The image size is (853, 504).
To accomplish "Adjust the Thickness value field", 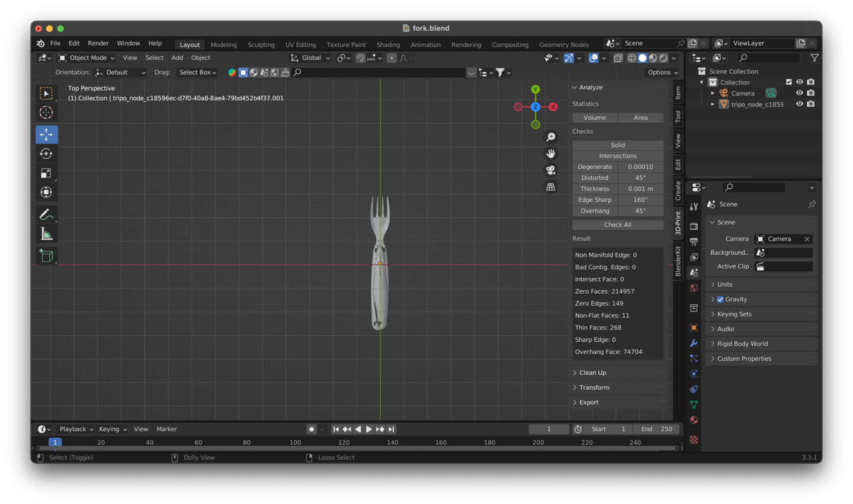I will [x=640, y=189].
